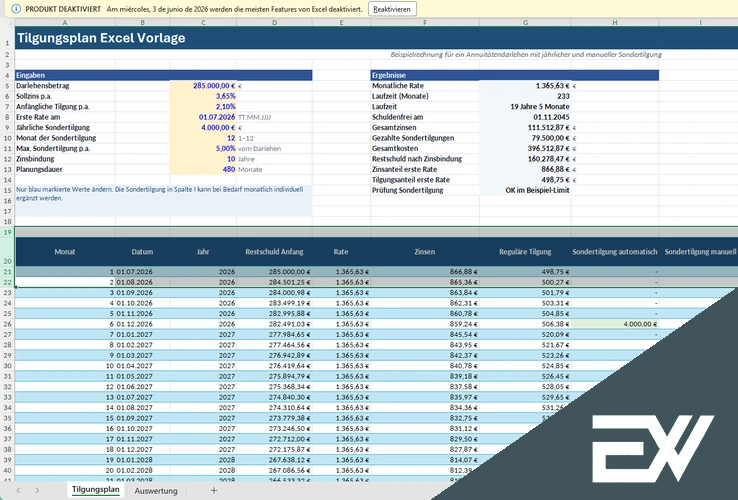Click the Sondertilgung manuell table header
Image resolution: width=738 pixels, height=500 pixels.
[x=700, y=252]
